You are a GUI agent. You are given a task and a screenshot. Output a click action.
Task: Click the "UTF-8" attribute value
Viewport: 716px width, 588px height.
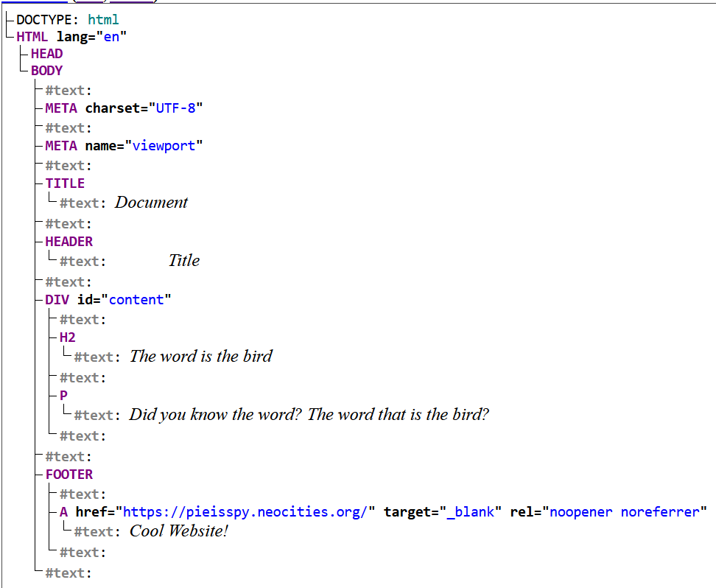pos(175,108)
